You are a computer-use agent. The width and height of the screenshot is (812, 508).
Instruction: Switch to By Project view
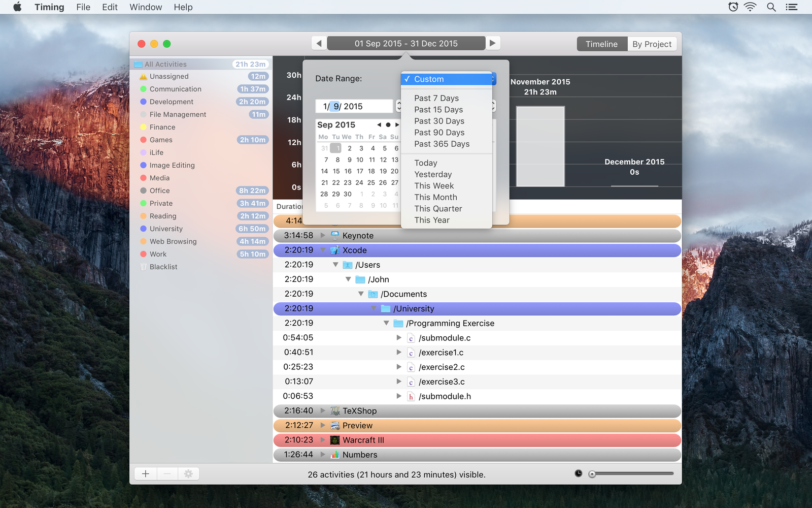pos(652,44)
